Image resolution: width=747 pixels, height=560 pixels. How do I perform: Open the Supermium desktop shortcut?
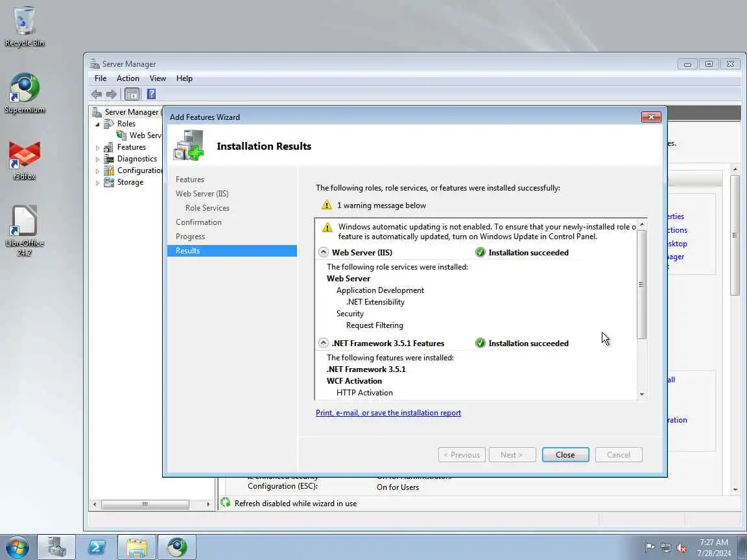point(24,93)
